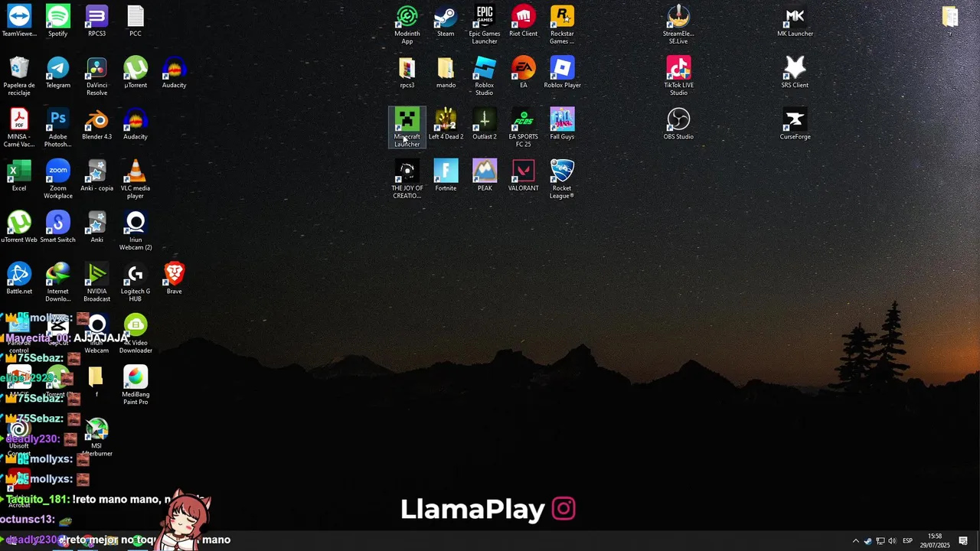Select the Adobe Photoshop shortcut
The image size is (980, 551).
pyautogui.click(x=58, y=128)
